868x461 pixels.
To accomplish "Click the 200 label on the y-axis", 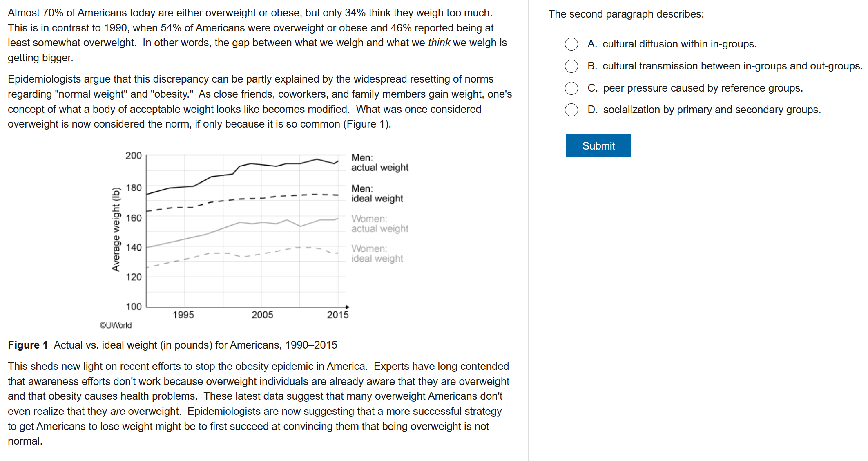I will (134, 156).
